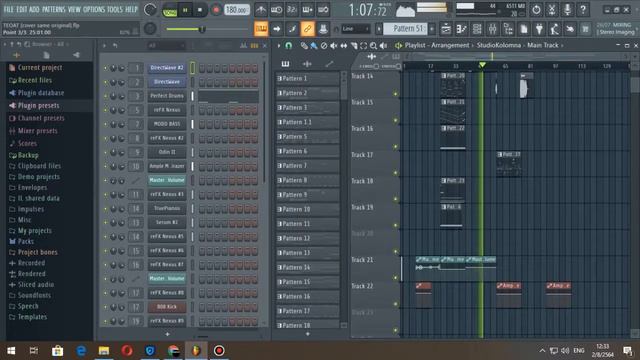
Task: Click the audio editor scissors icon
Action: (552, 9)
